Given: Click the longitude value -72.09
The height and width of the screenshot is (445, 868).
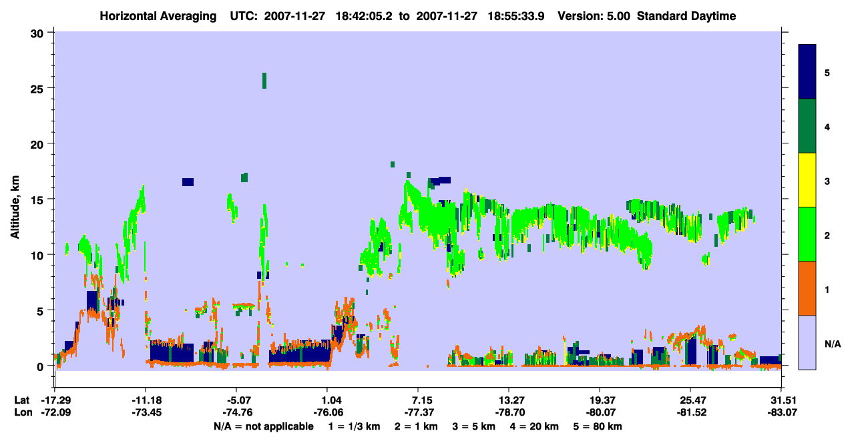Looking at the screenshot, I should coord(55,412).
